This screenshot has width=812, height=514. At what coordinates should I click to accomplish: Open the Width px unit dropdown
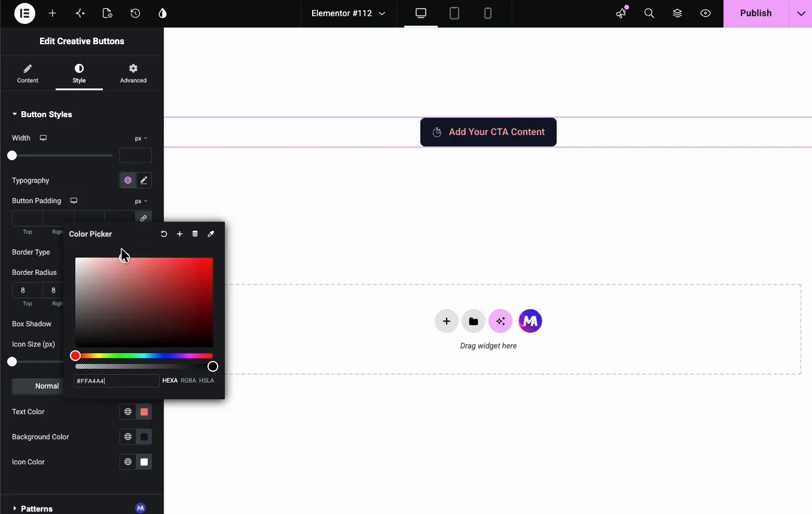[141, 138]
